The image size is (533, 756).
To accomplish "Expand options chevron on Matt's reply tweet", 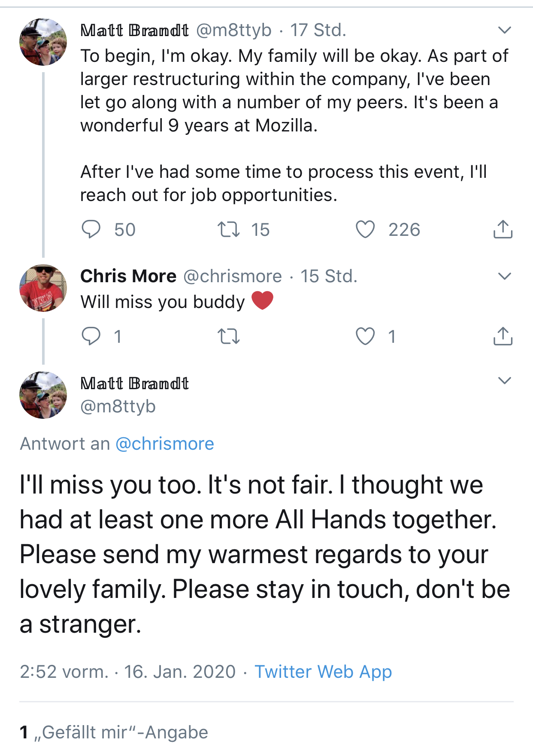I will (504, 381).
